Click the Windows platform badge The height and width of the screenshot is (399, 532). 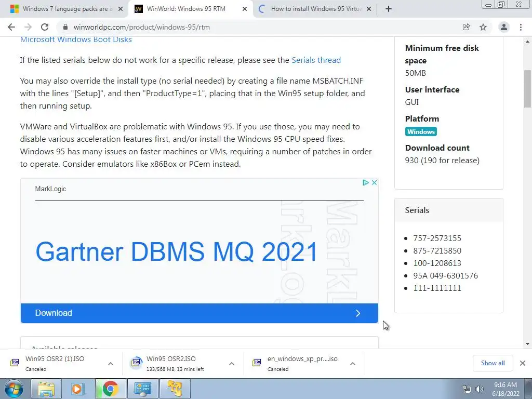421,131
